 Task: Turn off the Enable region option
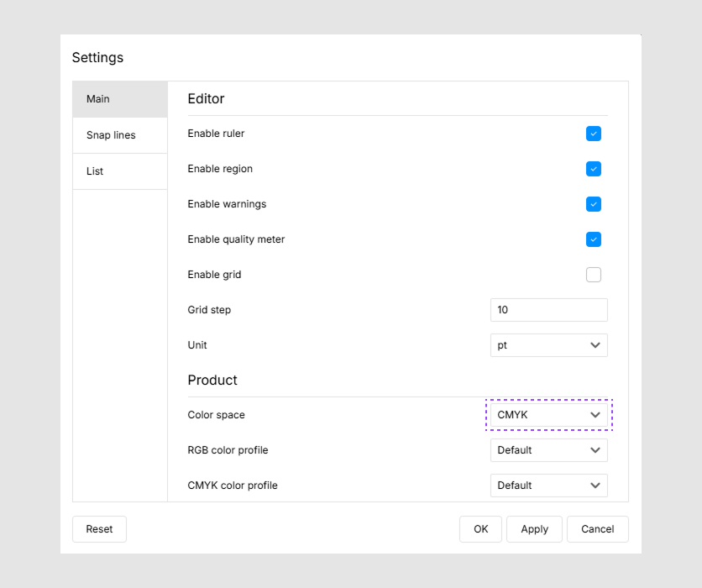pyautogui.click(x=594, y=169)
